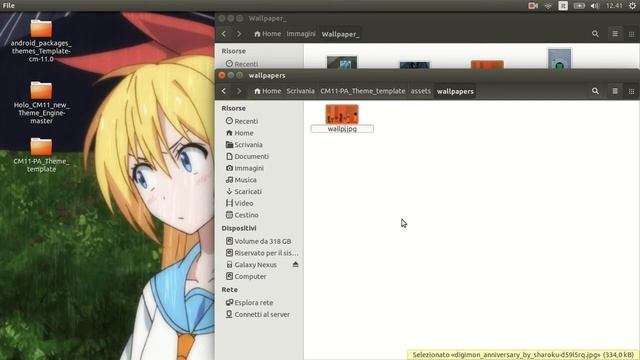This screenshot has width=640, height=360.
Task: Open Cestino in sidebar
Action: [242, 215]
